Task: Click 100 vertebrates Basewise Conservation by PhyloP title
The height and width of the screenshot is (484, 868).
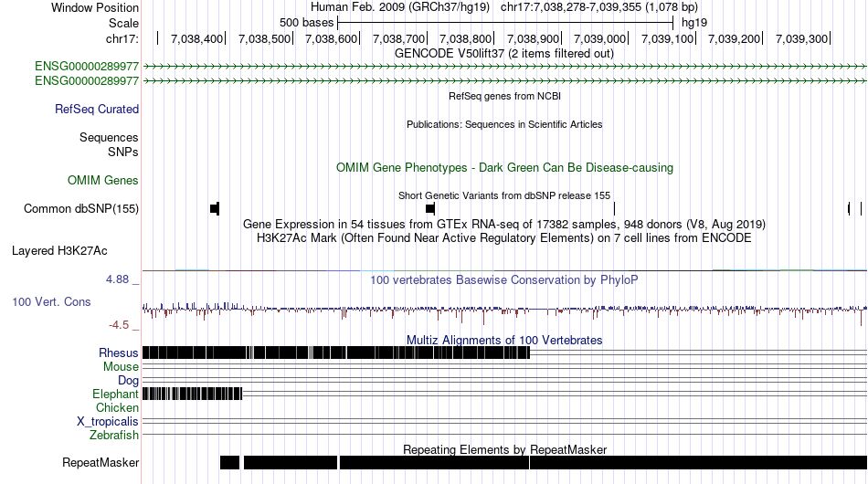Action: tap(504, 279)
